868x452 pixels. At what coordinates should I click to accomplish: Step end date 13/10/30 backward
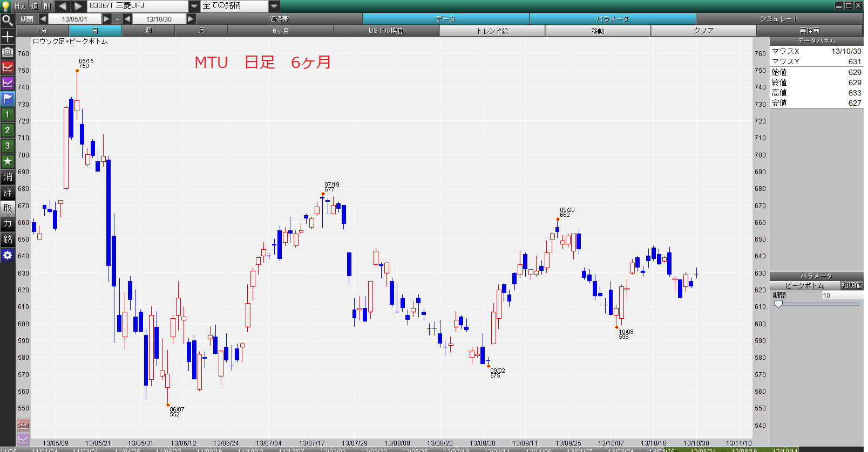127,19
